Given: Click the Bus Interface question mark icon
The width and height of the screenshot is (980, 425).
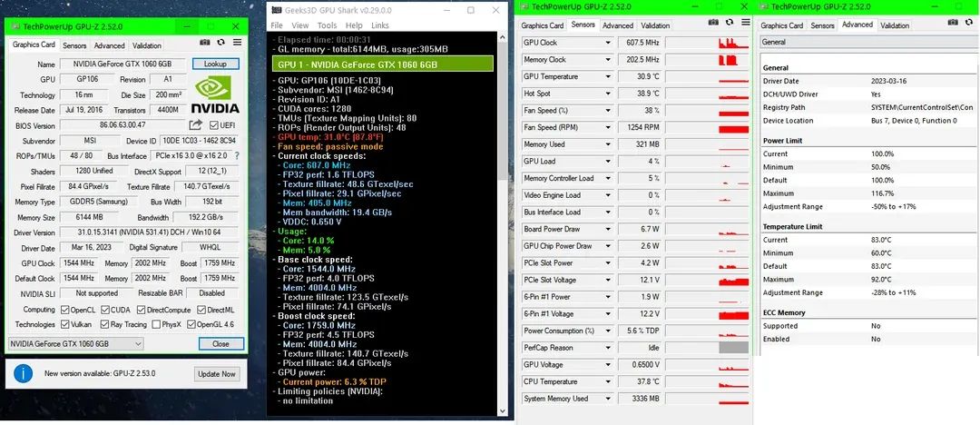Looking at the screenshot, I should [x=236, y=156].
